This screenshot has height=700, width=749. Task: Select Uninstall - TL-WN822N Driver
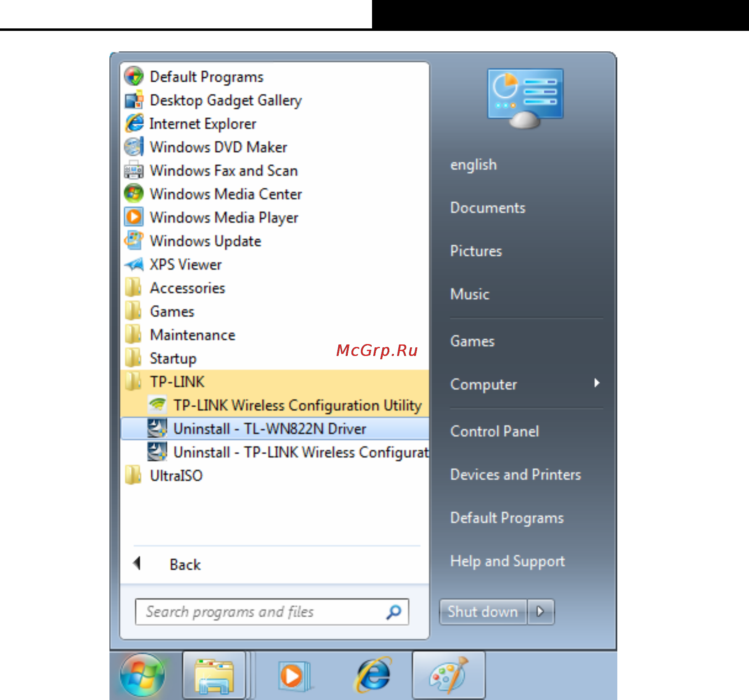274,428
